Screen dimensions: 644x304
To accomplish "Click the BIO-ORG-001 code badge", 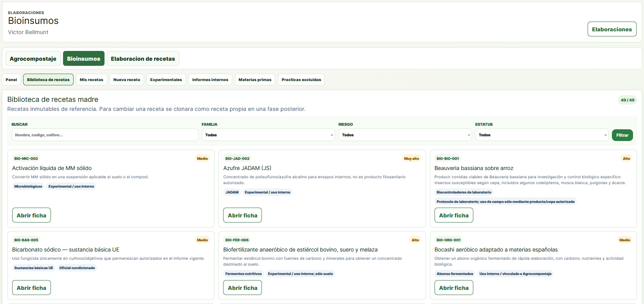I will pos(448,240).
